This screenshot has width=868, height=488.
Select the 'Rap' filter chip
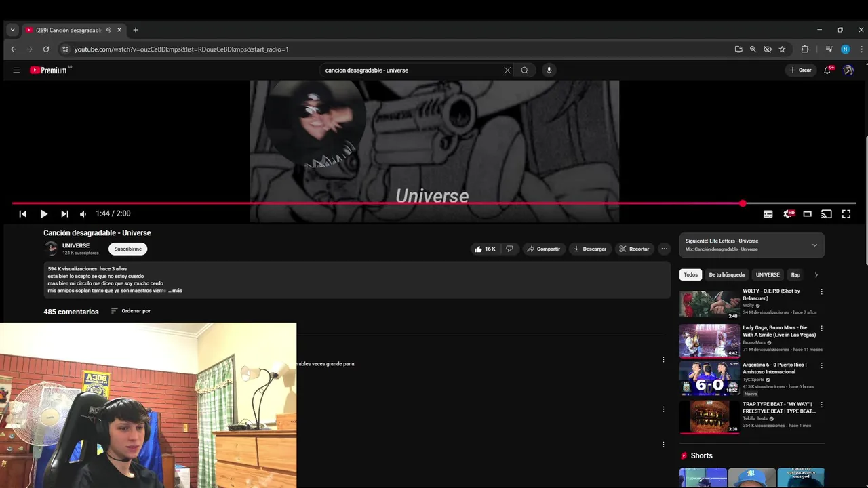click(x=795, y=274)
